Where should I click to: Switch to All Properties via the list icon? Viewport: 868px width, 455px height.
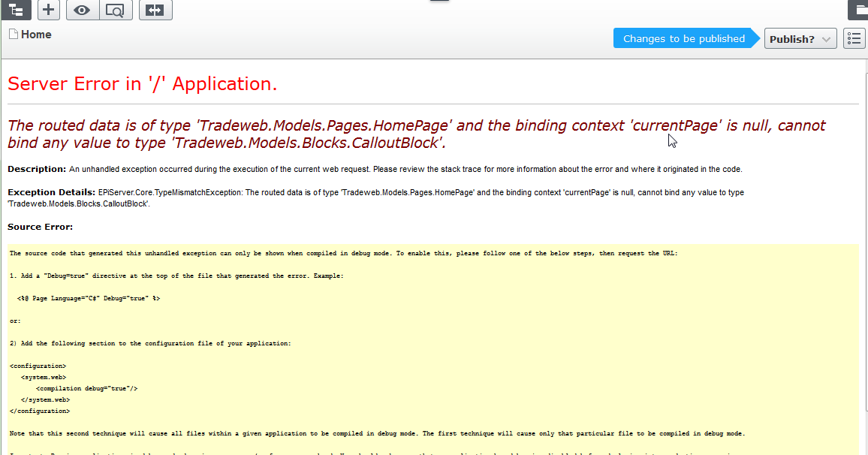[x=854, y=38]
